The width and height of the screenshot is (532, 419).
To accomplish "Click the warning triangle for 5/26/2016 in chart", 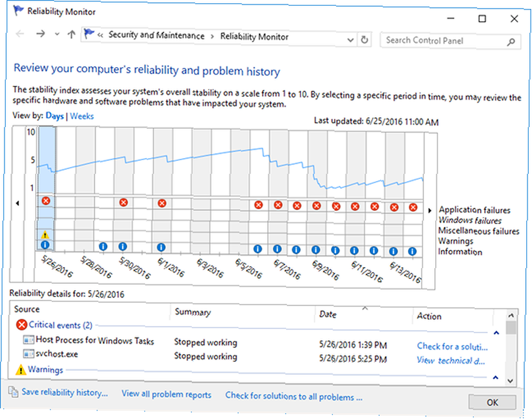I will 45,234.
